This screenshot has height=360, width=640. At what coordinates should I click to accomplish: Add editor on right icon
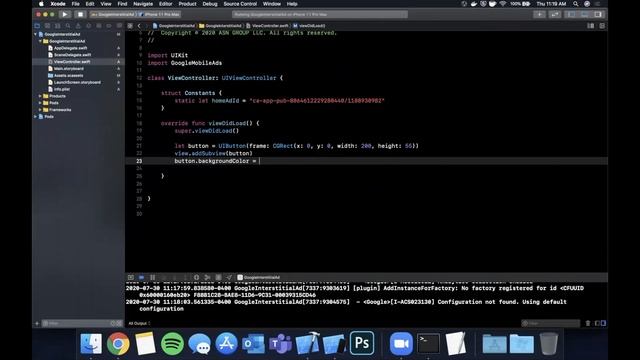pos(602,26)
